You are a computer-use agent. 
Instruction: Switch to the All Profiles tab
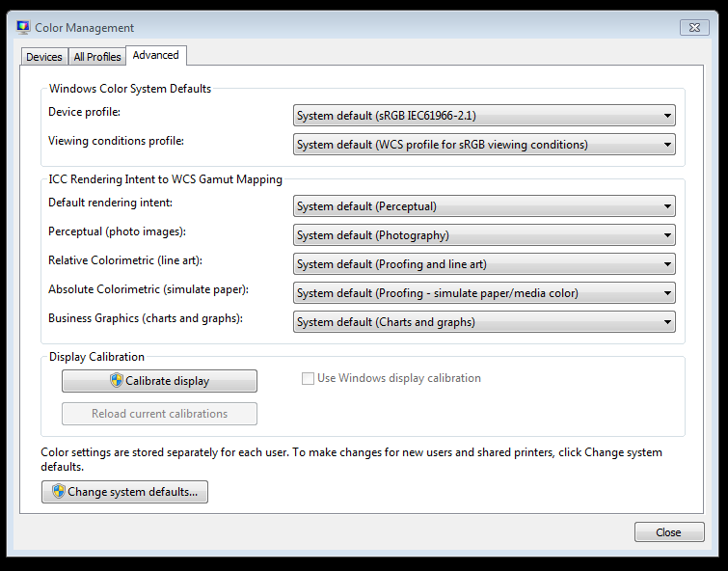[x=97, y=57]
